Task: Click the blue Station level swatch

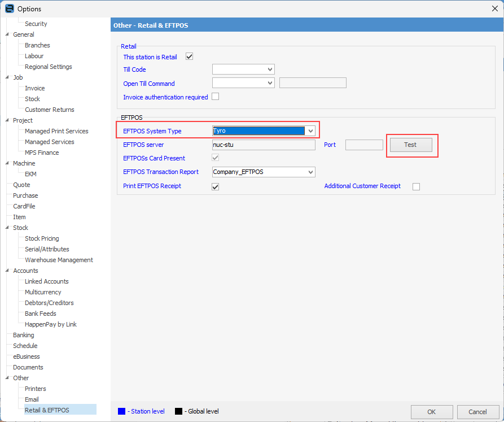Action: pos(122,411)
